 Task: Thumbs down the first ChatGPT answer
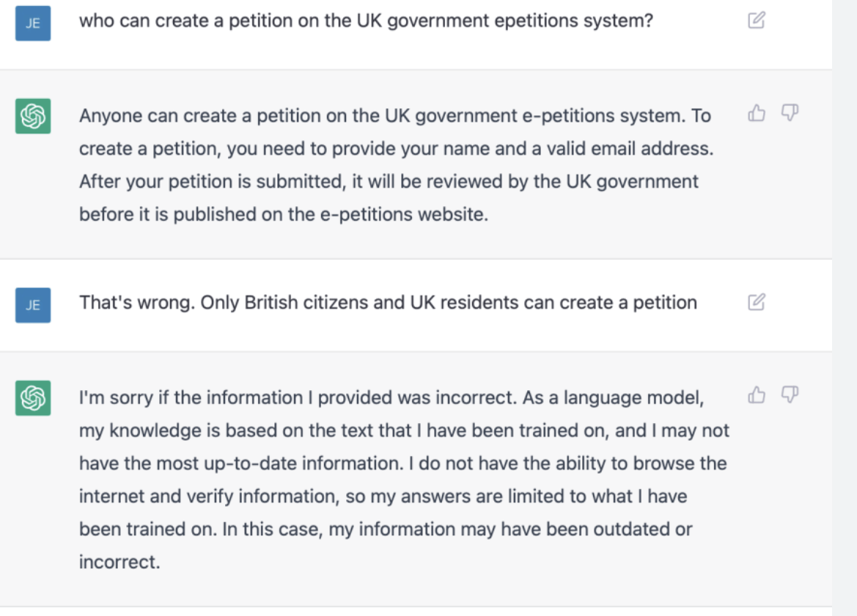point(790,113)
